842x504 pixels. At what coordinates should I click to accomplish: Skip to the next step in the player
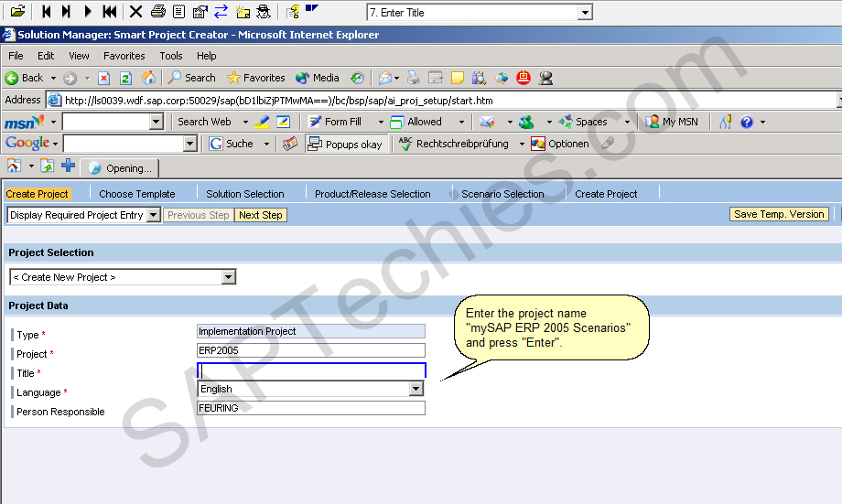pos(66,11)
